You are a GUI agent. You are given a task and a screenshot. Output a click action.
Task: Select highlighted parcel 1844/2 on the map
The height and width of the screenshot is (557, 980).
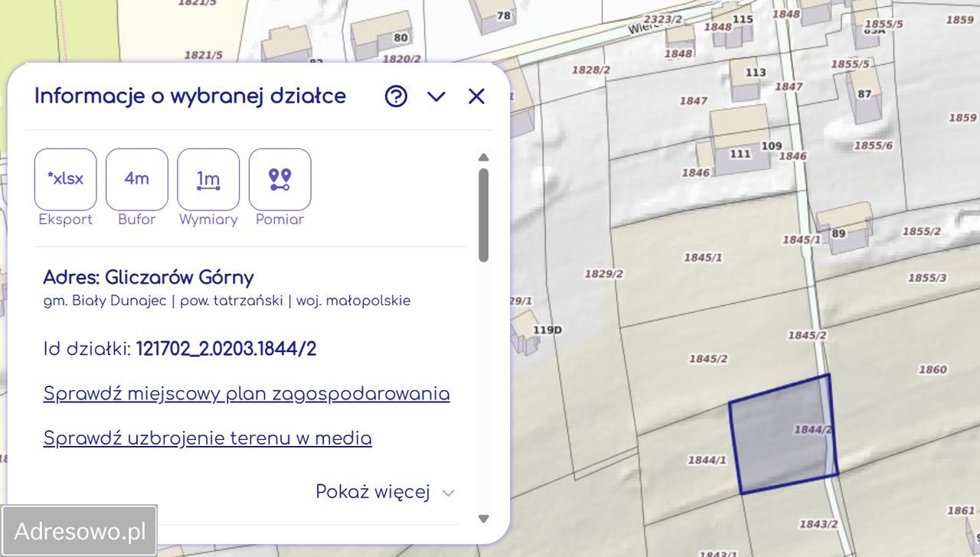click(x=781, y=432)
